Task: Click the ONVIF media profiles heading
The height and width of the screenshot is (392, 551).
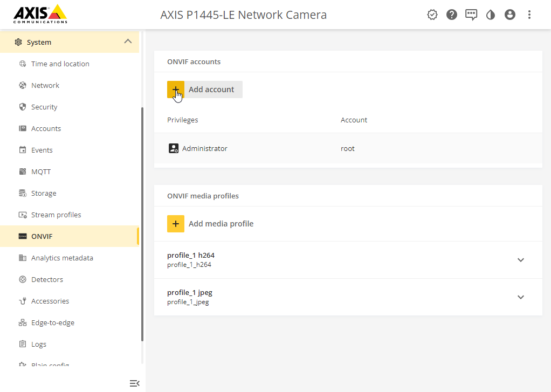Action: click(x=203, y=196)
